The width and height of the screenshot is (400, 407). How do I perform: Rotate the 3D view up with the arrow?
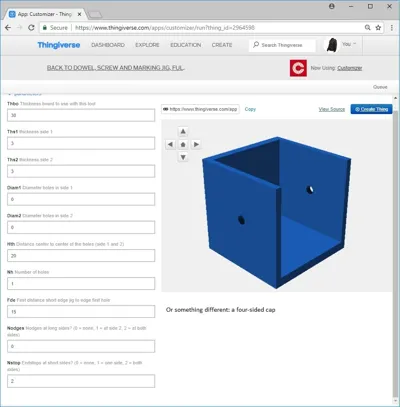coord(183,131)
